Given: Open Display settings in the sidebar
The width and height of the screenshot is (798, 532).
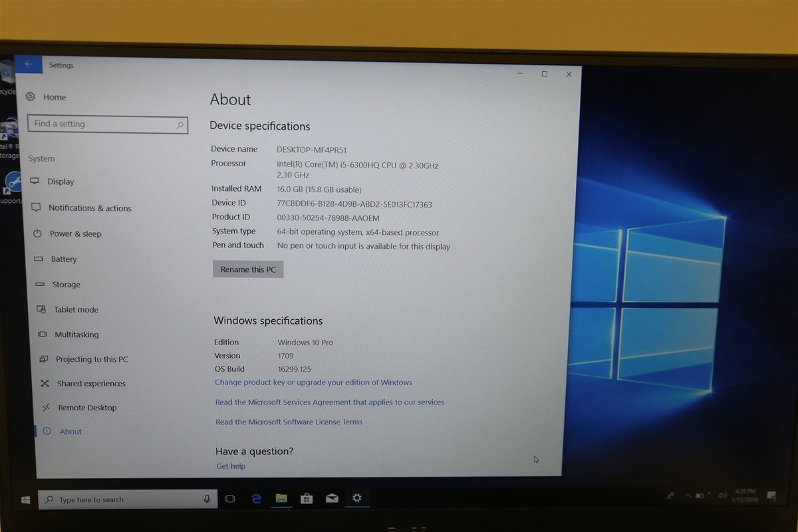Looking at the screenshot, I should (61, 182).
